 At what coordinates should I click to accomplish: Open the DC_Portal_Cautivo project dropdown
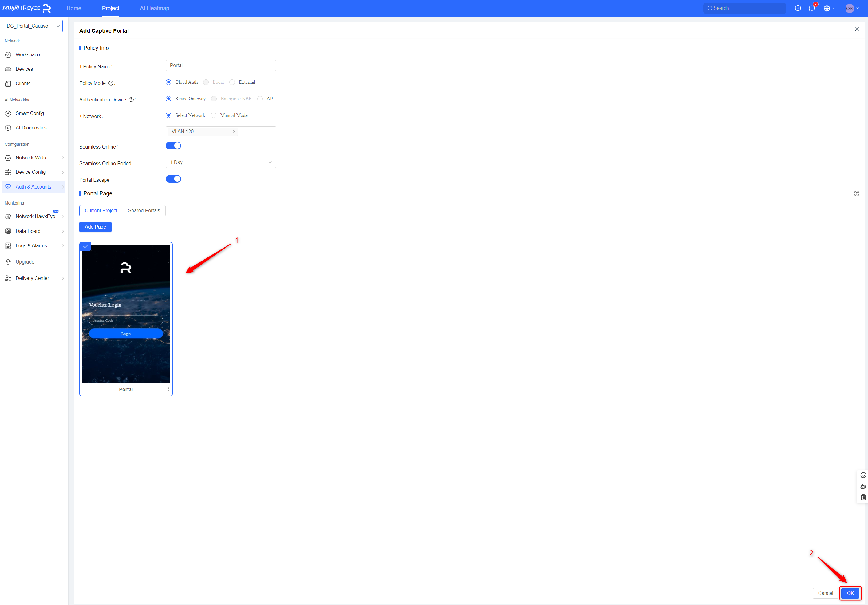[34, 26]
